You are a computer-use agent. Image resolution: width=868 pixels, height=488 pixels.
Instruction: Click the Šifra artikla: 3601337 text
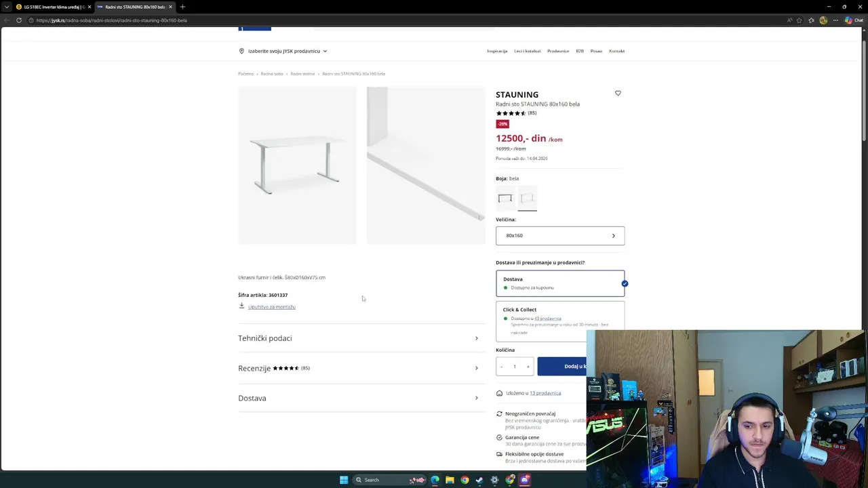(x=262, y=295)
